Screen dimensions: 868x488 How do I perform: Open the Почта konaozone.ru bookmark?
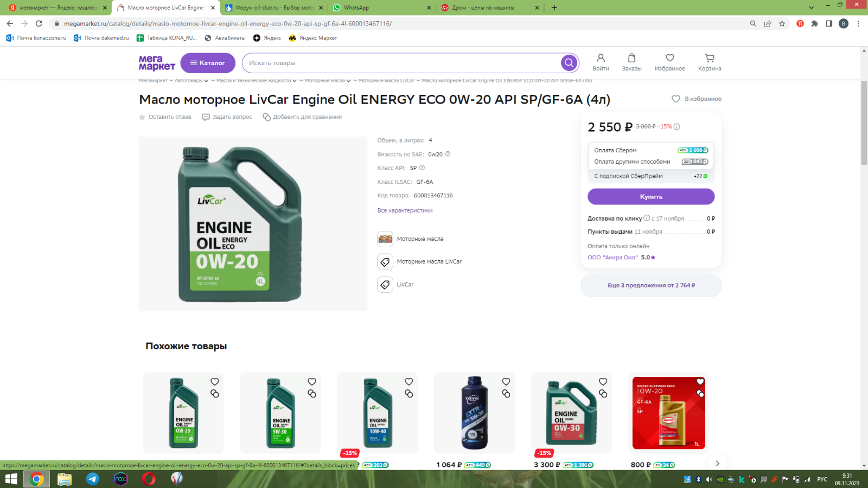coord(36,38)
